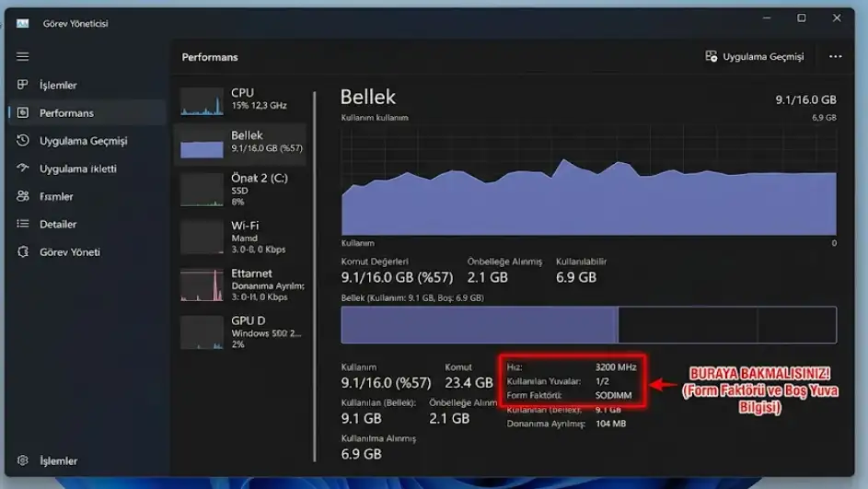Screen dimensions: 868x489
Task: Click the memory composition bar
Action: [x=589, y=324]
